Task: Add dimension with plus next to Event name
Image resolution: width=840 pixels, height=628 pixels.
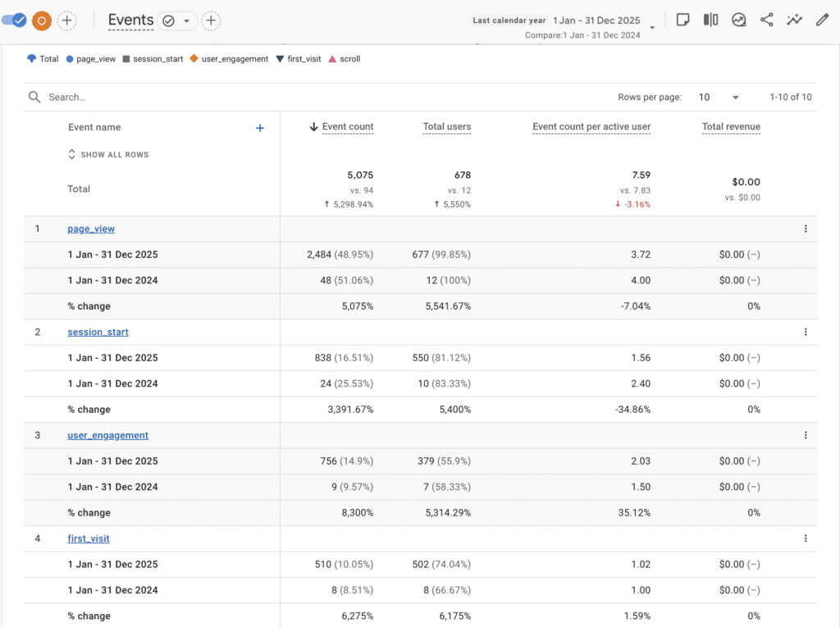Action: coord(260,128)
